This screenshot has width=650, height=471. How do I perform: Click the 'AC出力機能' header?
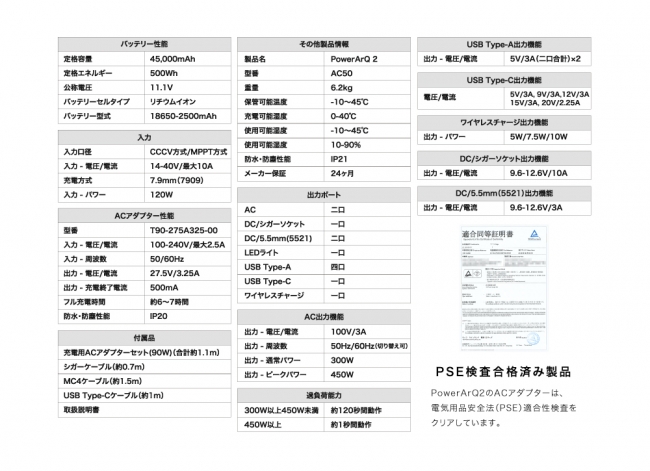[324, 317]
